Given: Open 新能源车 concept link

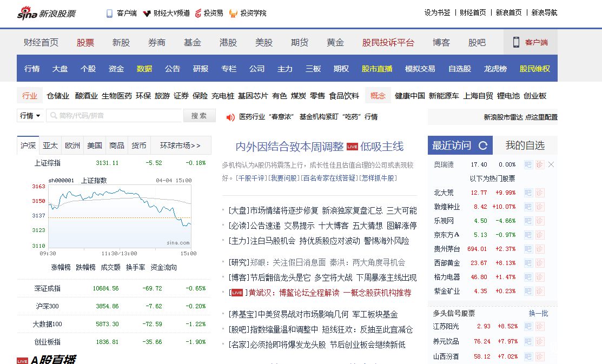Looking at the screenshot, I should [444, 96].
